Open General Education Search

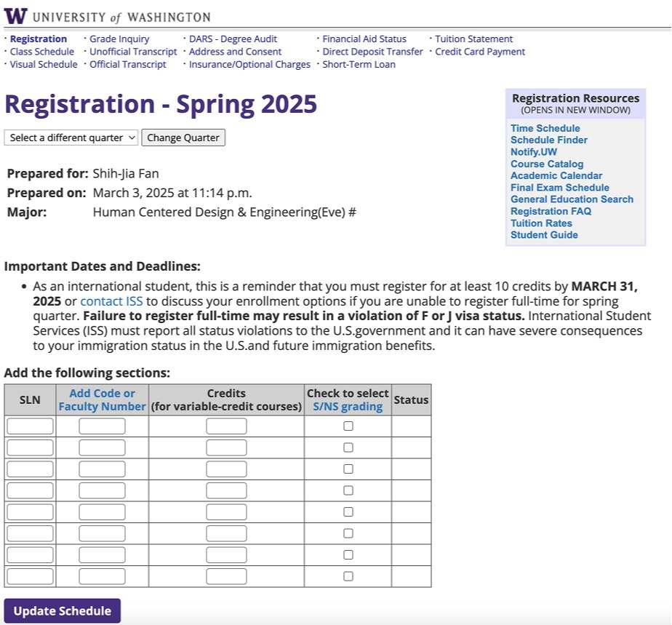[x=572, y=199]
